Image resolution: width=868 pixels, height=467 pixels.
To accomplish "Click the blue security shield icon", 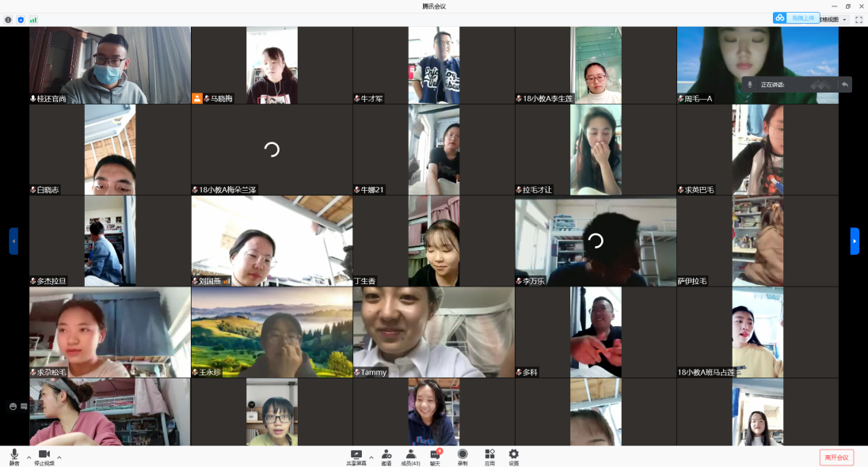I will (21, 20).
